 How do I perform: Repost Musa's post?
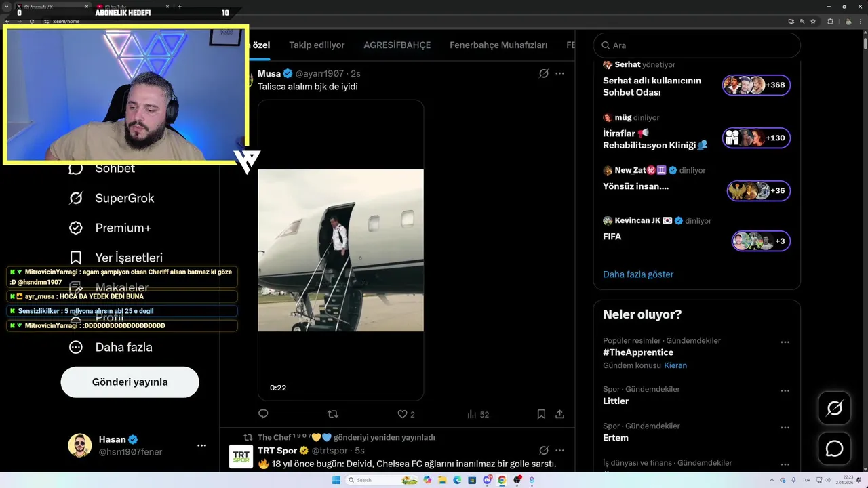pos(332,413)
